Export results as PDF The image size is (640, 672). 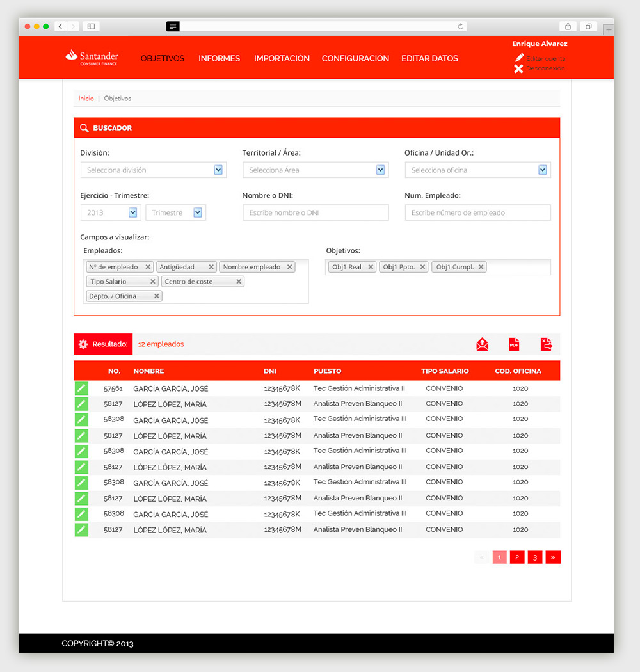coord(514,344)
